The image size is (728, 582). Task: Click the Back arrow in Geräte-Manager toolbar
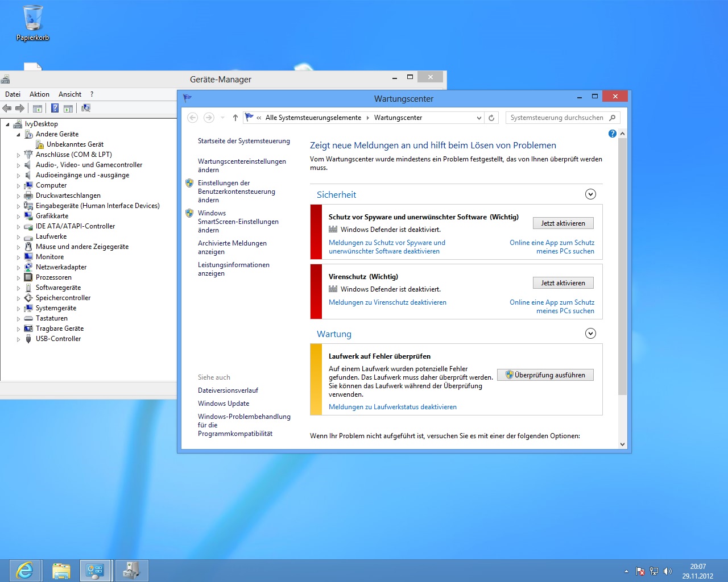[7, 108]
